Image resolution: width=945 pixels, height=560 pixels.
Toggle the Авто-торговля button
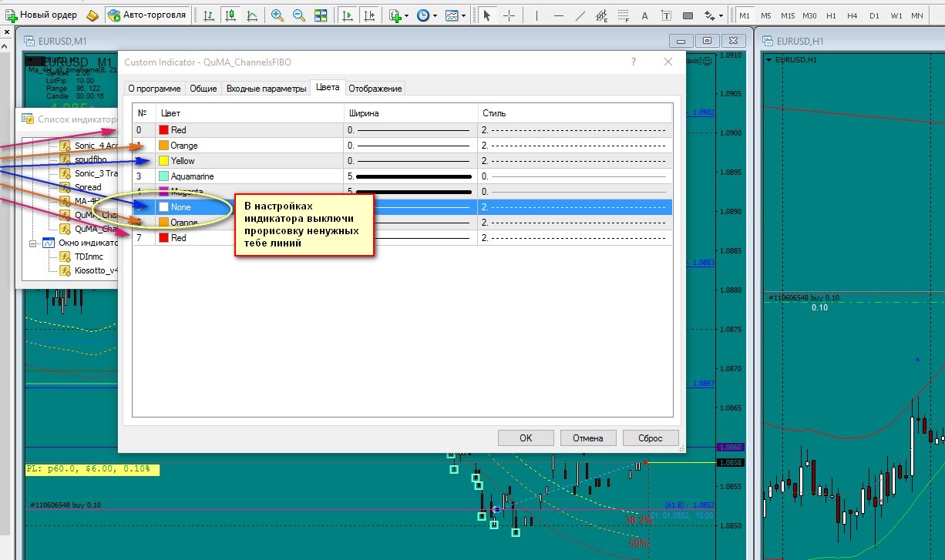coord(147,15)
